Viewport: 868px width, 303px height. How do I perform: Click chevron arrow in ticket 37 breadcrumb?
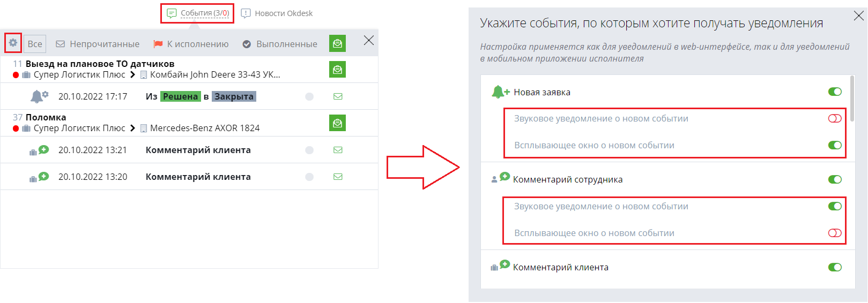[132, 128]
